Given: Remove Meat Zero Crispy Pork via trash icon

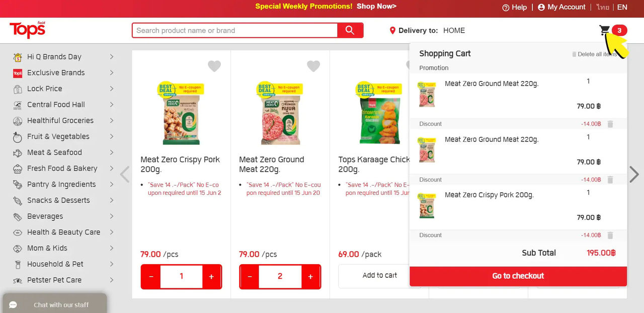Looking at the screenshot, I should (x=610, y=235).
